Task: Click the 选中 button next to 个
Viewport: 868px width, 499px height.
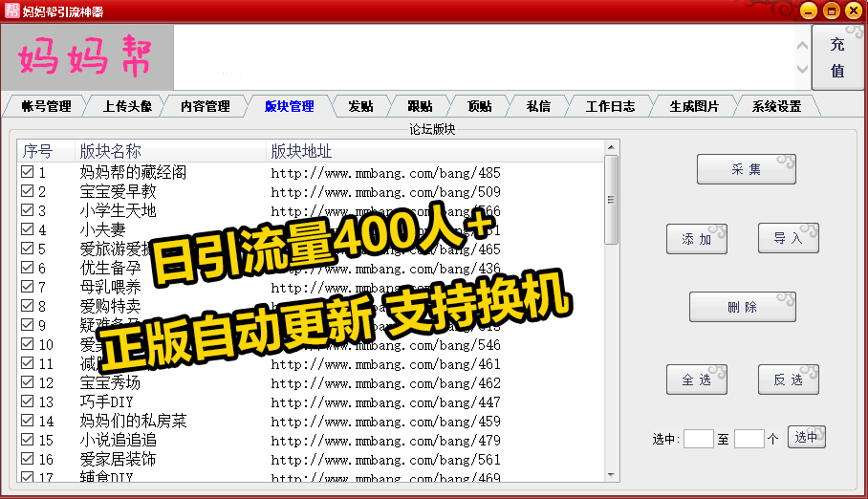Action: tap(807, 437)
